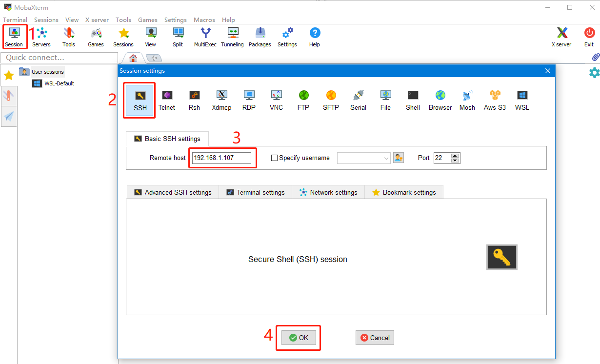Open the Macros menu
The height and width of the screenshot is (364, 600).
pos(204,20)
